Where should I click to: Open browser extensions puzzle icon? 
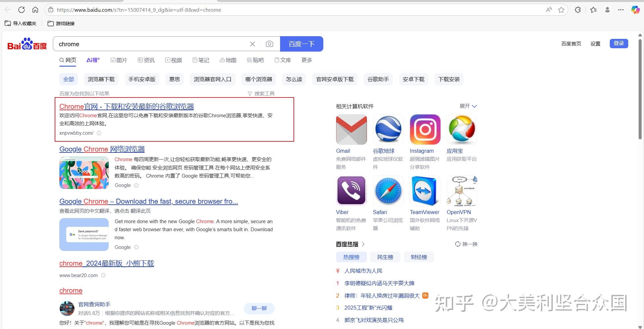(578, 10)
